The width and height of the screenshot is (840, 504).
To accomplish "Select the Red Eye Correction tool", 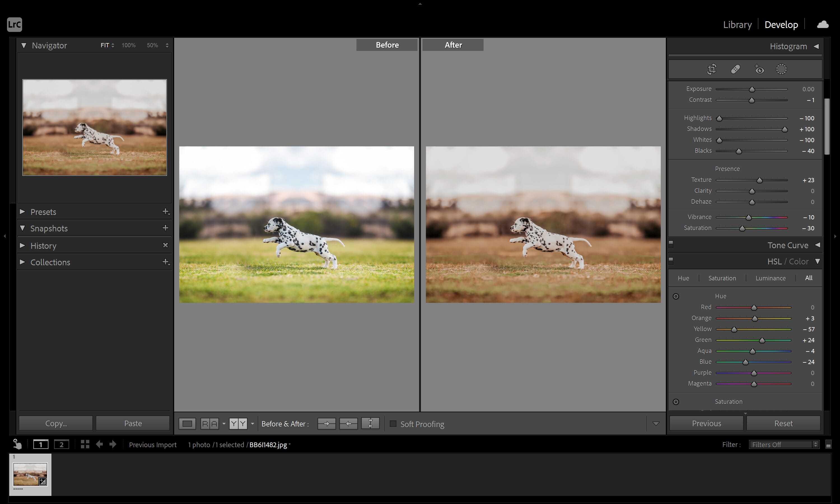I will point(759,69).
